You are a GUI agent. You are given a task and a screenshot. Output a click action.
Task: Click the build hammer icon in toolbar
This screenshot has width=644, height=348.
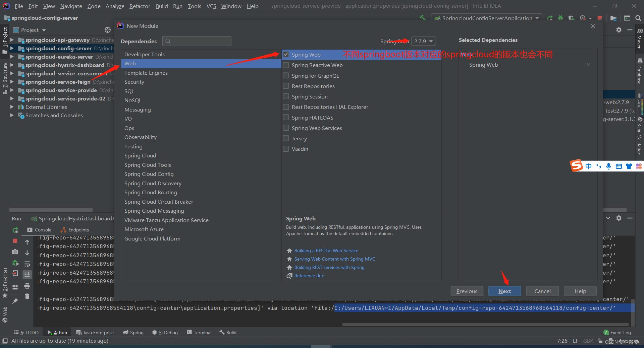(x=423, y=17)
